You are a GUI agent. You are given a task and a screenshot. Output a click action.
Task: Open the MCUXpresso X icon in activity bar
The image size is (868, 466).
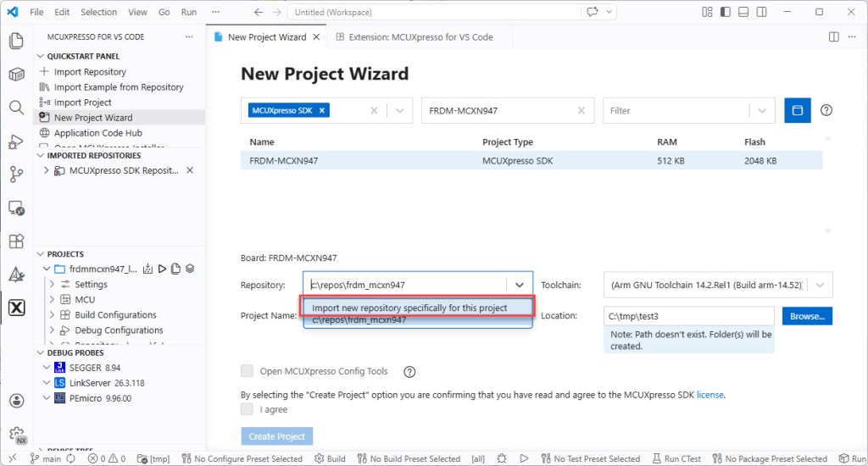(x=16, y=308)
